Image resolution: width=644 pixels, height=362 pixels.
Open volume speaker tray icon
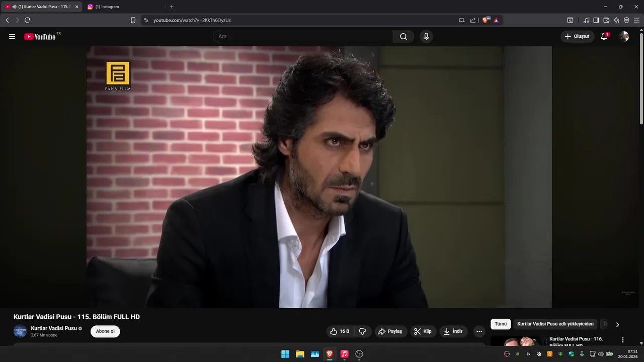click(x=600, y=354)
